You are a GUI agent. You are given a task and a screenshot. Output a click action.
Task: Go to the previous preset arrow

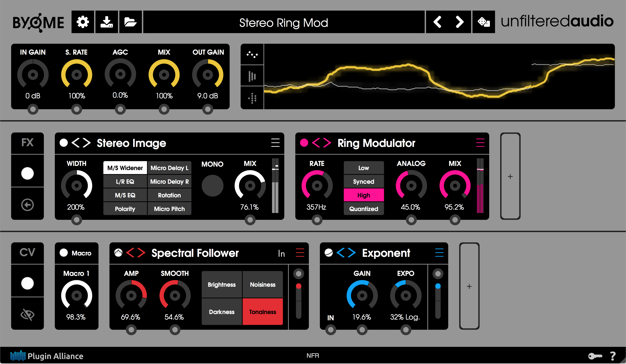[438, 22]
